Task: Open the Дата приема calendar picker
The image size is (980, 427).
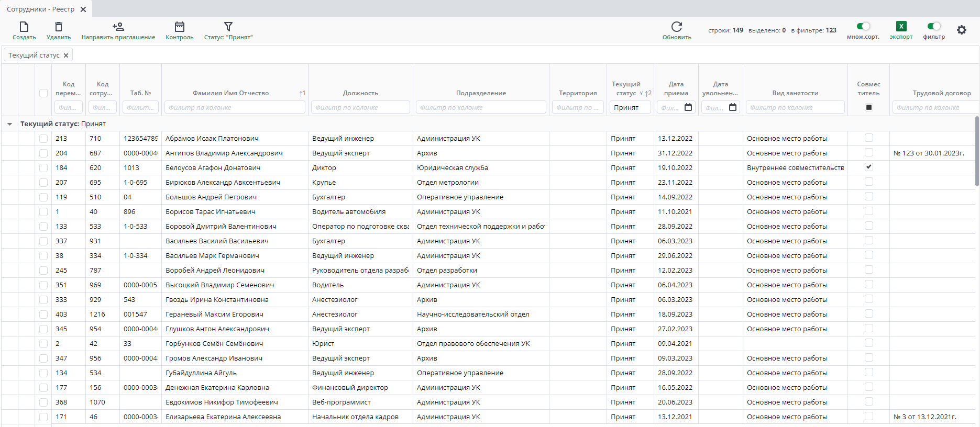Action: [x=688, y=107]
